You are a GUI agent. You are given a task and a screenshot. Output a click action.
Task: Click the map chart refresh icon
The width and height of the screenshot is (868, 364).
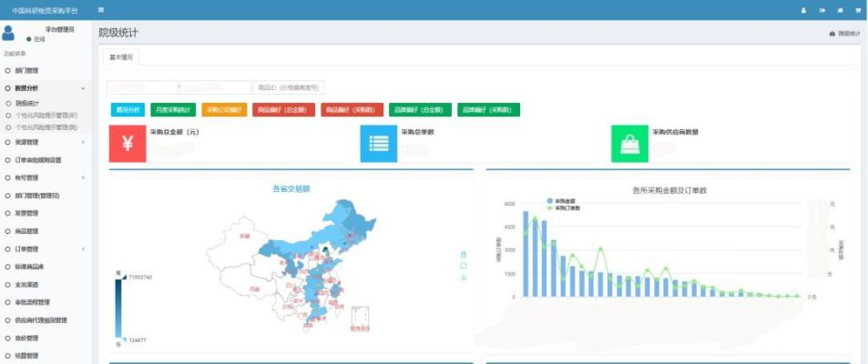click(x=464, y=266)
